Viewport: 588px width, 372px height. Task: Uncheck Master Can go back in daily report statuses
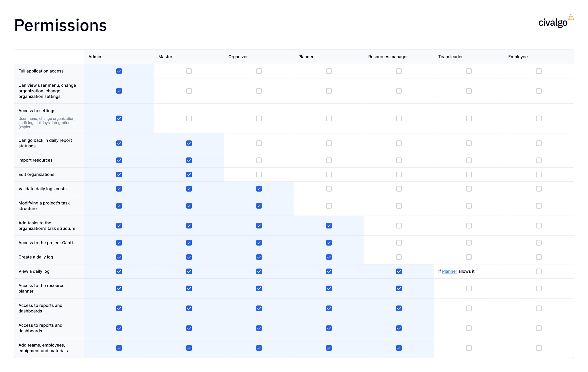click(x=189, y=143)
